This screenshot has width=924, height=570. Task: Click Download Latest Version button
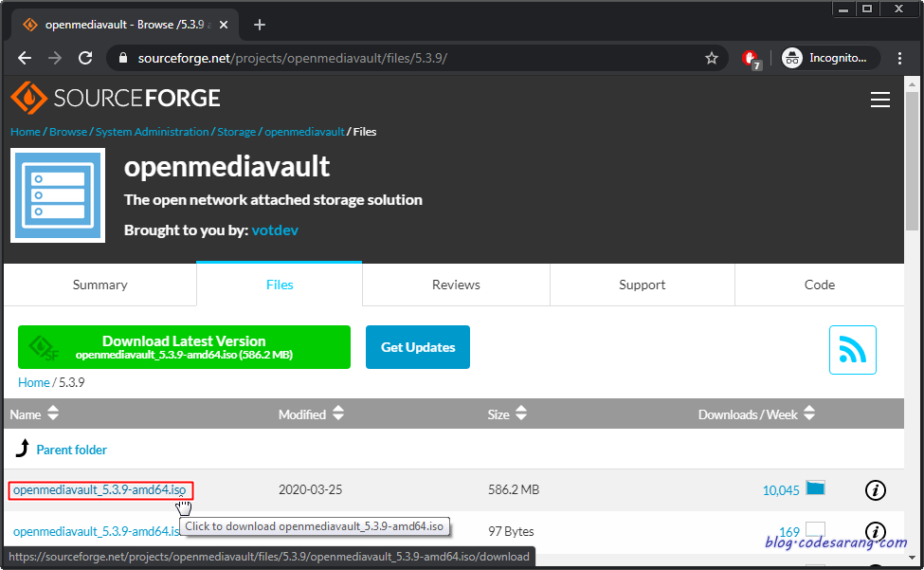(184, 347)
